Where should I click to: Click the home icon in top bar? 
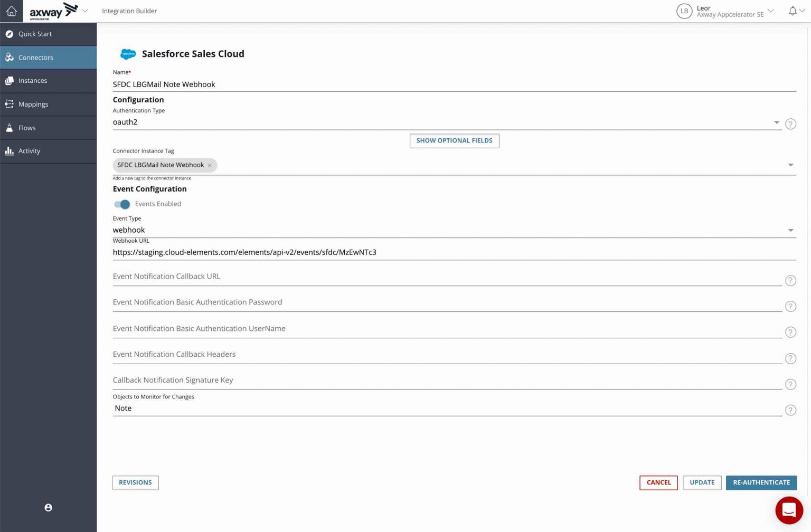(11, 11)
